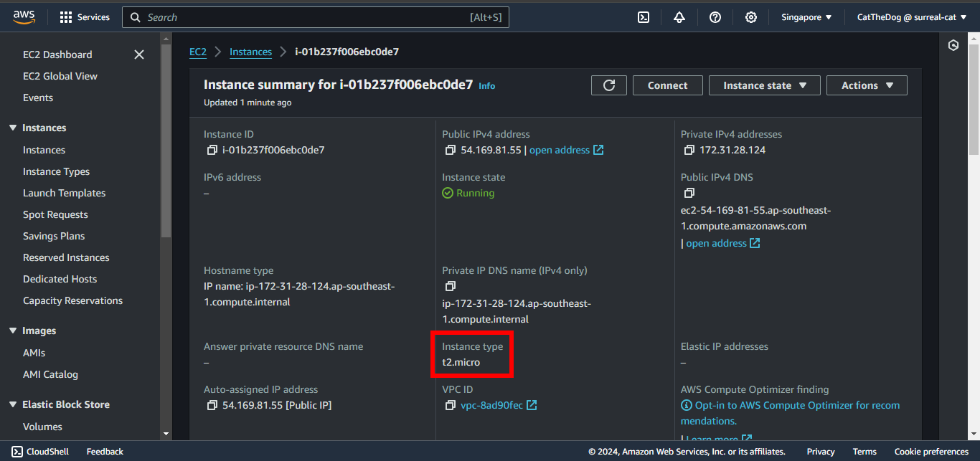980x461 pixels.
Task: Copy the Instance ID i-01b237f006ebc0de7
Action: tap(212, 151)
